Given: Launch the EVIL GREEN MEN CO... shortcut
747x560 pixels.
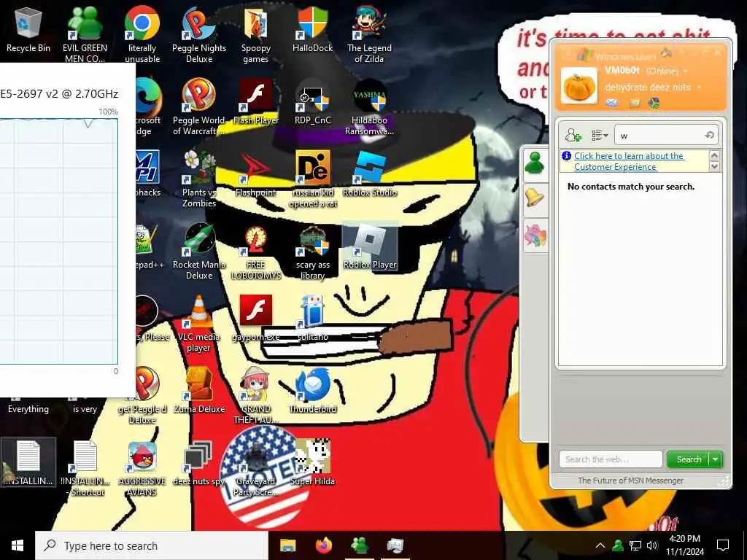Looking at the screenshot, I should (85, 34).
